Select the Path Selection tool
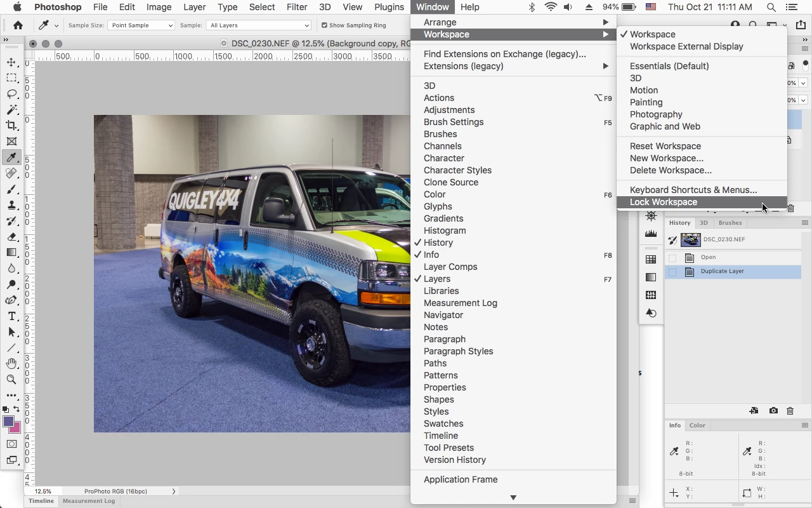This screenshot has width=812, height=508. click(11, 332)
